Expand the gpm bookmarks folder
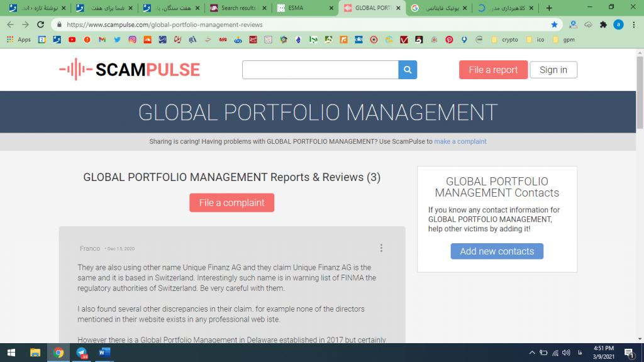The image size is (644, 362). [563, 40]
